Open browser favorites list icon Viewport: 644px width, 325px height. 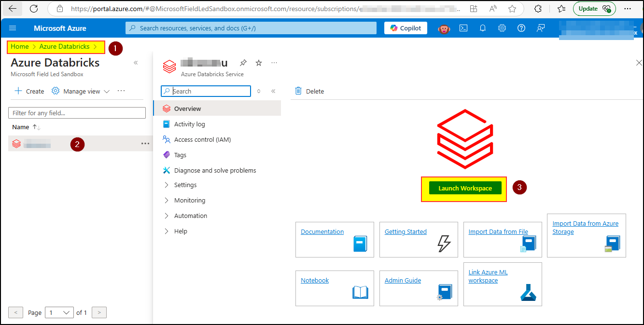561,9
